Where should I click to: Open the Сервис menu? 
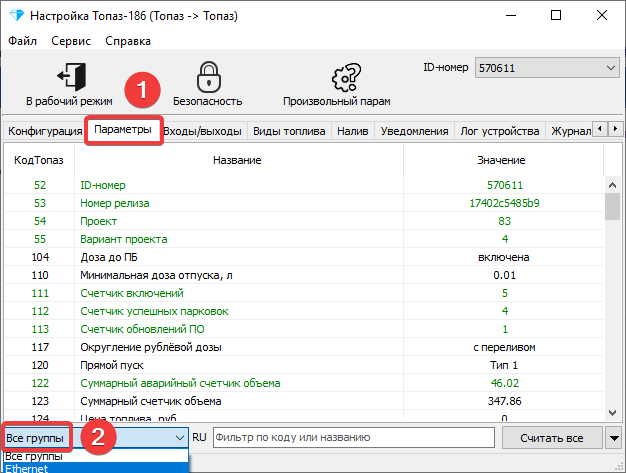pos(71,41)
